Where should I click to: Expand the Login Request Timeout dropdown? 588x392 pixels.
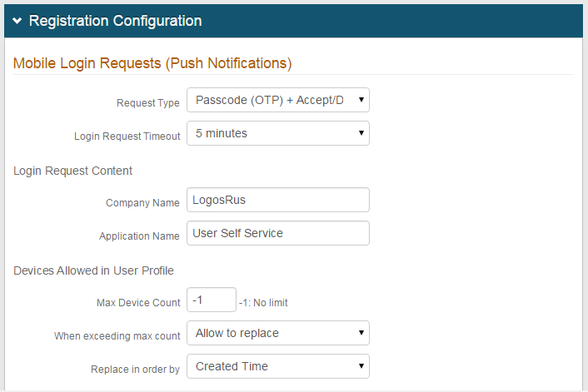[x=277, y=133]
